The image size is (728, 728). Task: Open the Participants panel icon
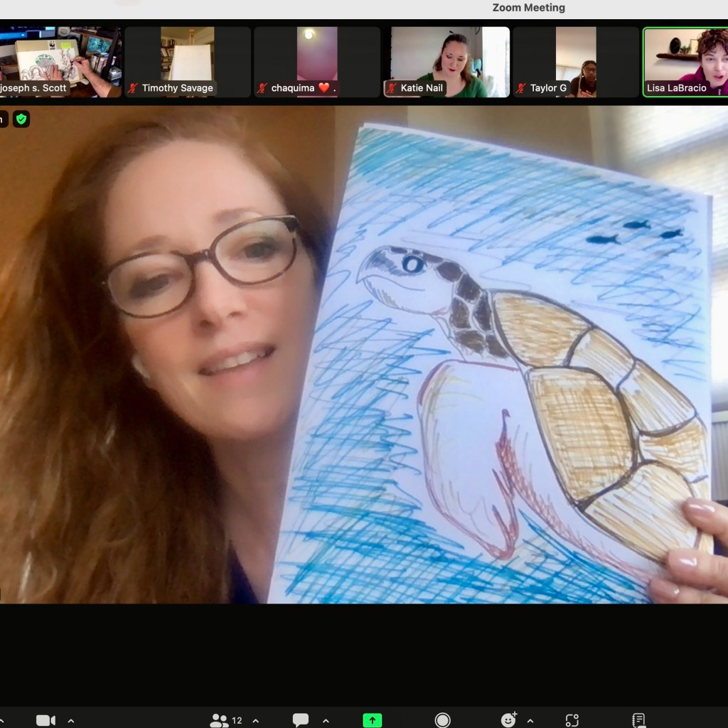219,720
